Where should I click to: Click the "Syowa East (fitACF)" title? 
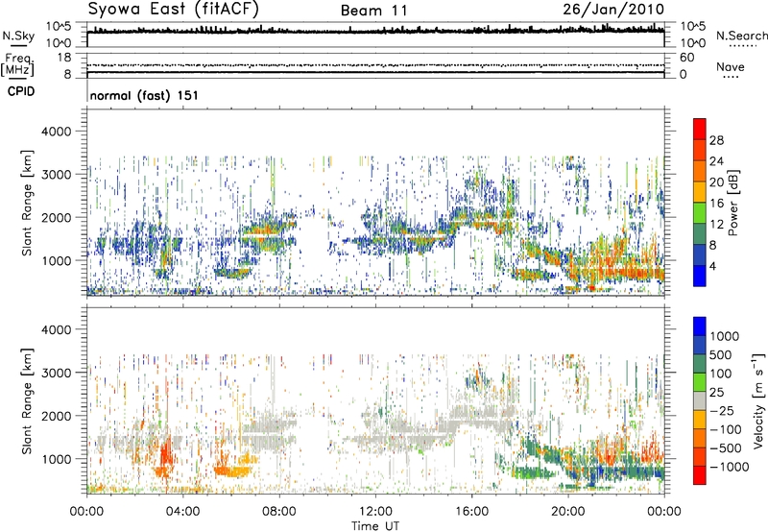pos(174,9)
